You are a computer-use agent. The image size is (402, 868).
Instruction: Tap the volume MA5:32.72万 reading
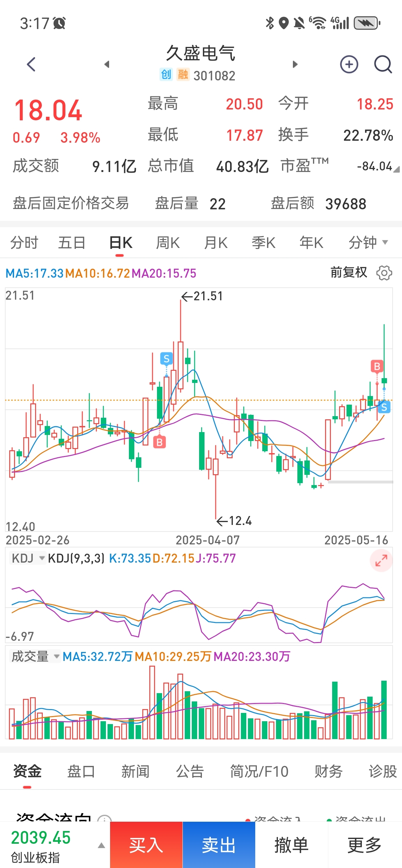[x=98, y=656]
